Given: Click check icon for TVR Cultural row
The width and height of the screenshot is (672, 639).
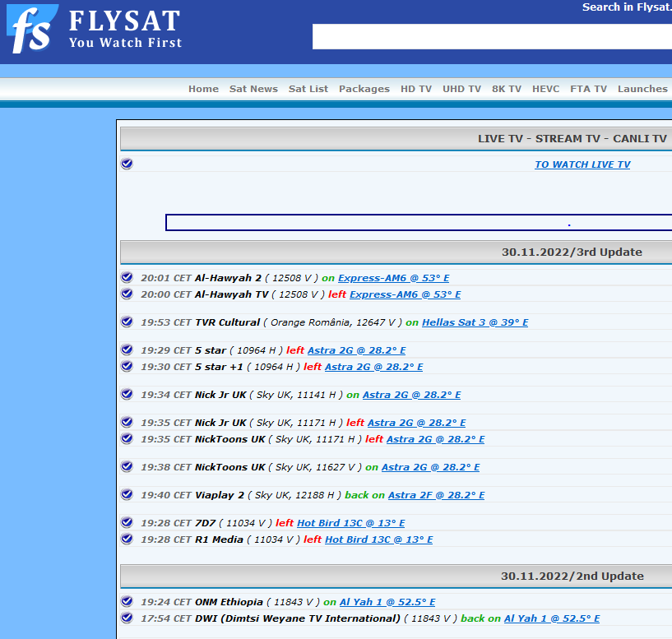Looking at the screenshot, I should 127,321.
